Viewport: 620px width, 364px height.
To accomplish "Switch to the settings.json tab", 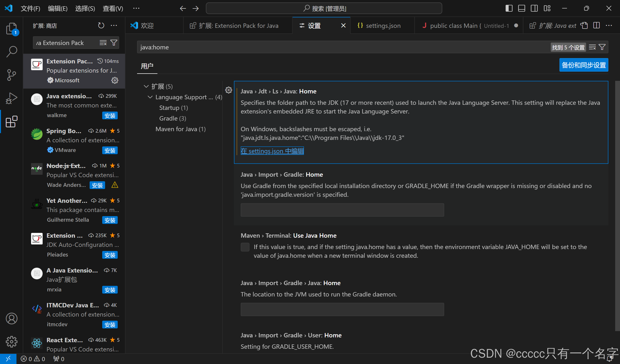I will tap(382, 25).
